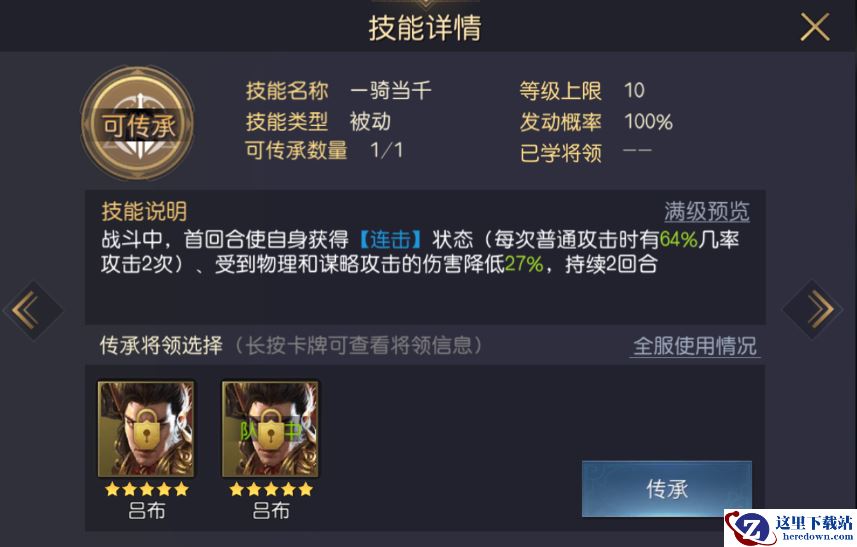
Task: Tap the 吕布 name under second card
Action: 271,511
